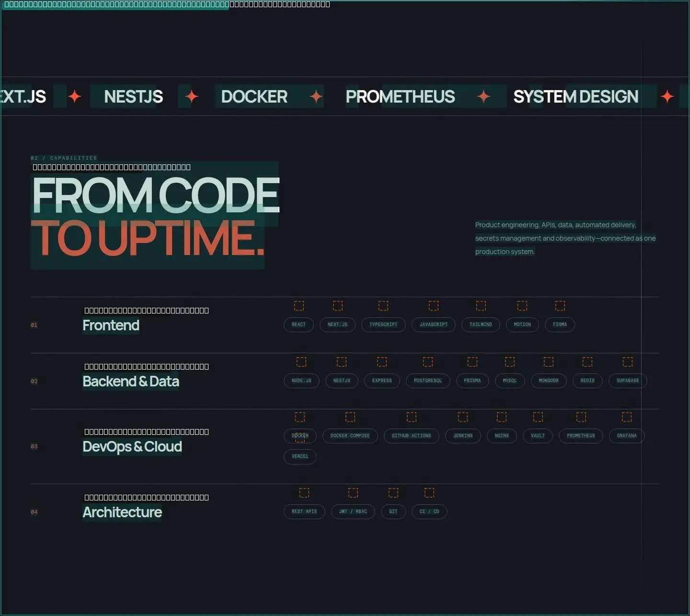Click the icon above the FIGMA tag
The height and width of the screenshot is (616, 690).
560,306
